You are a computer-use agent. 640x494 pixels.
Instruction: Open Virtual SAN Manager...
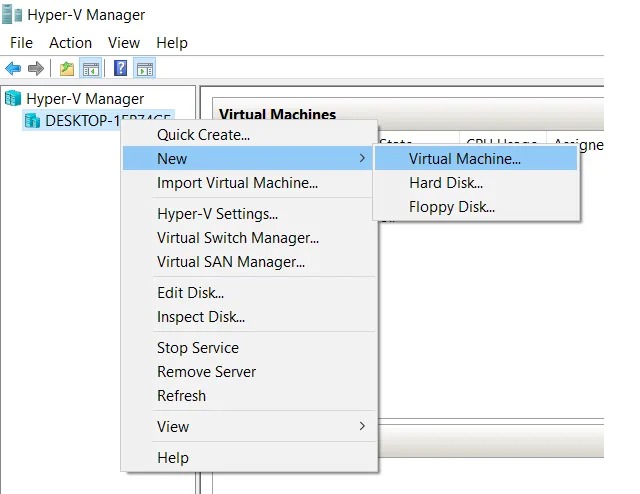tap(247, 262)
